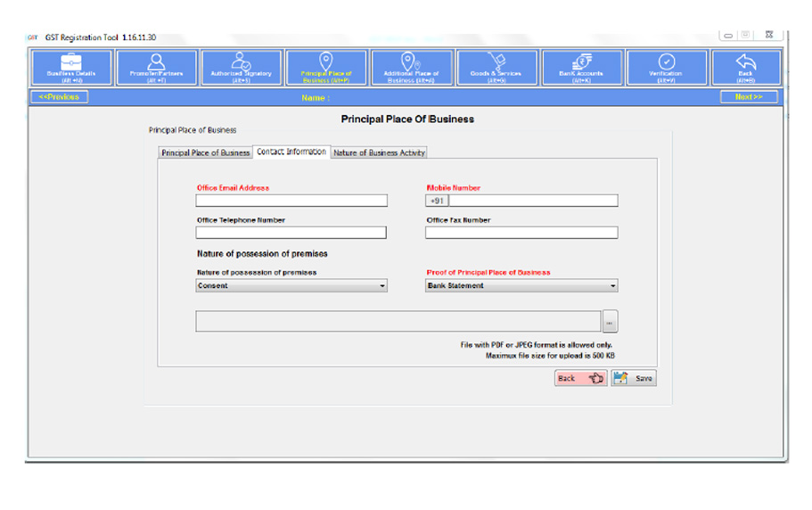Select the Contact Information tab
Image resolution: width=812 pixels, height=510 pixels.
(x=291, y=152)
